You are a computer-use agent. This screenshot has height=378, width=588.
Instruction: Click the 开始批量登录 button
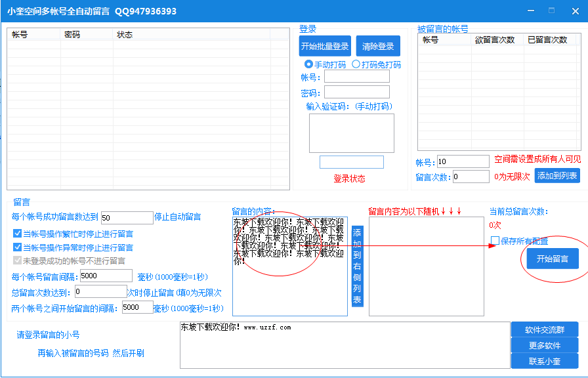point(325,46)
